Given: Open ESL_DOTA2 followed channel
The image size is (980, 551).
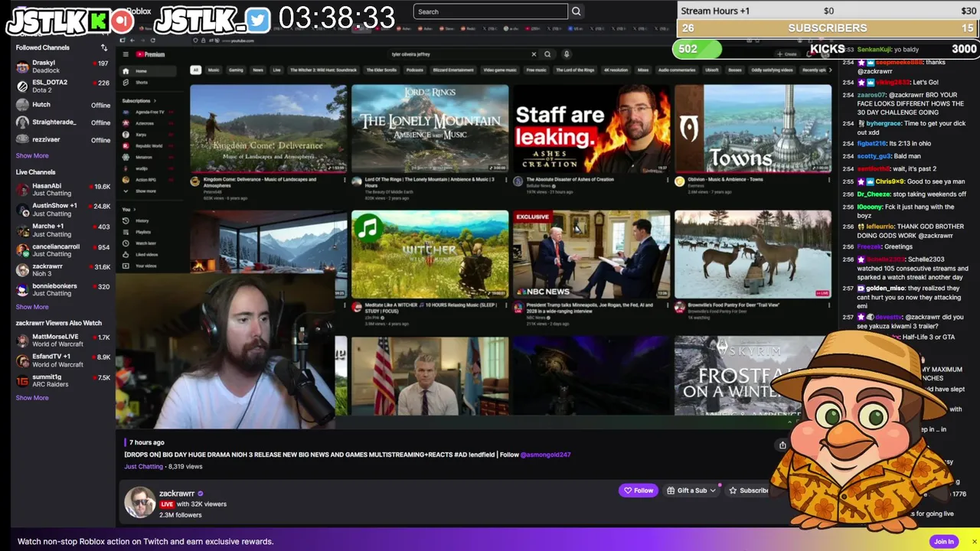Looking at the screenshot, I should coord(63,86).
